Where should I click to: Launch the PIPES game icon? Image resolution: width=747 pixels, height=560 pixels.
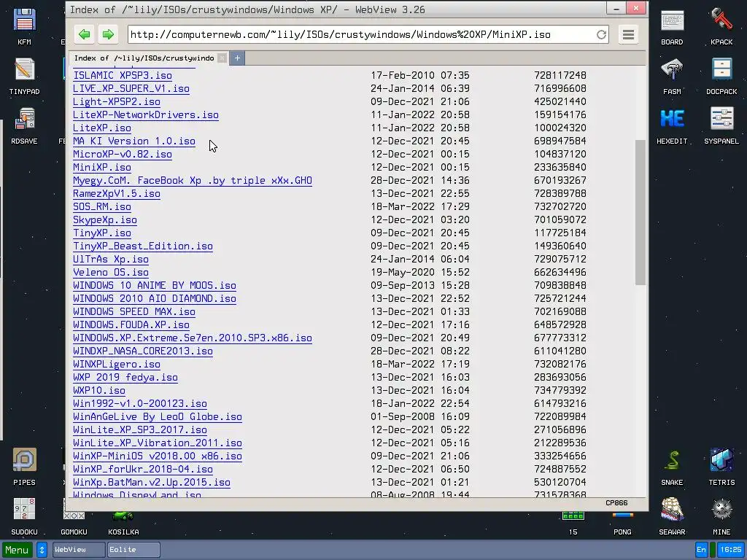[x=24, y=467]
